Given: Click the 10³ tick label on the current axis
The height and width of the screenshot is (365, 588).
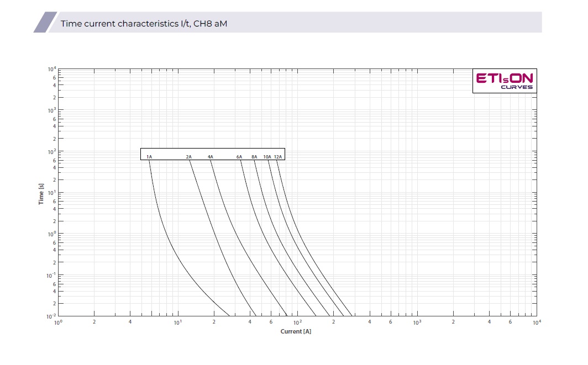Looking at the screenshot, I should 417,322.
